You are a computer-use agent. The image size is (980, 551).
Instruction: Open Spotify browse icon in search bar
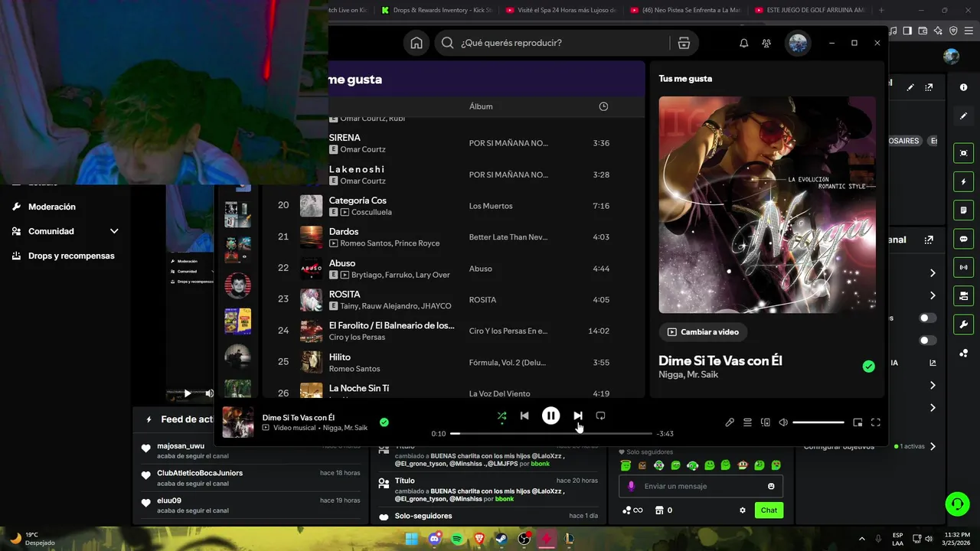684,43
